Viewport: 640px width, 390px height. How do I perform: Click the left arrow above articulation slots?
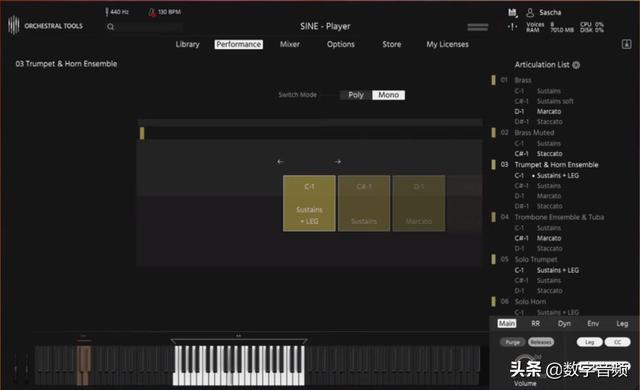(x=280, y=162)
